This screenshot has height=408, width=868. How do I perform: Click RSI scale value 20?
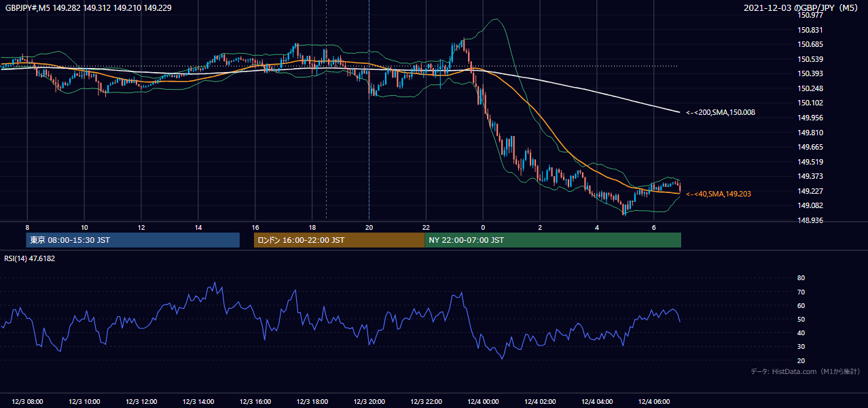tap(801, 360)
